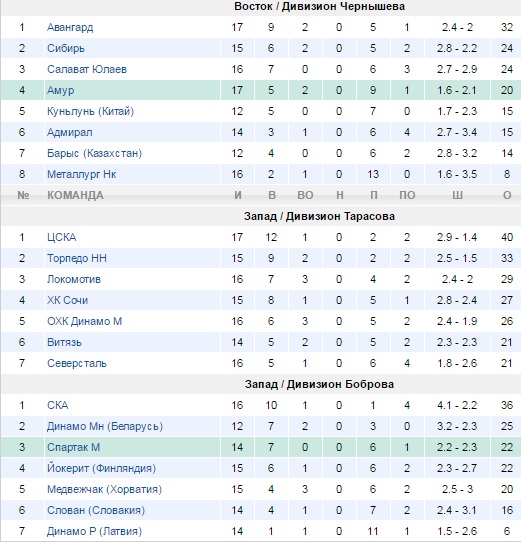
Task: Open the Локомотив team link
Action: (x=74, y=279)
